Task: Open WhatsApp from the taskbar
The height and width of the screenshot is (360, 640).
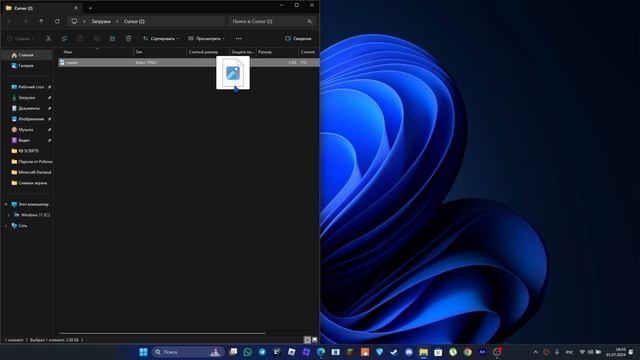Action: point(248,352)
